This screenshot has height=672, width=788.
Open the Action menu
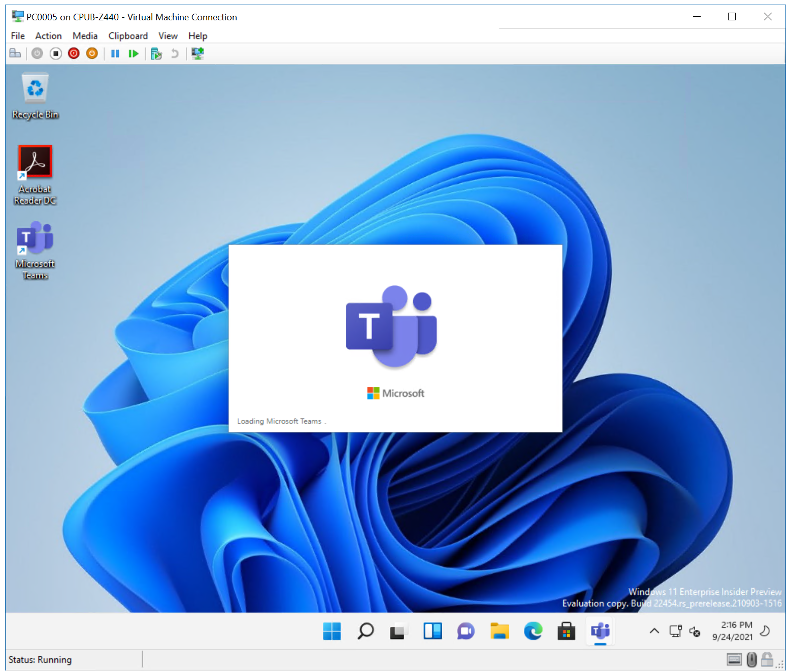pos(48,36)
